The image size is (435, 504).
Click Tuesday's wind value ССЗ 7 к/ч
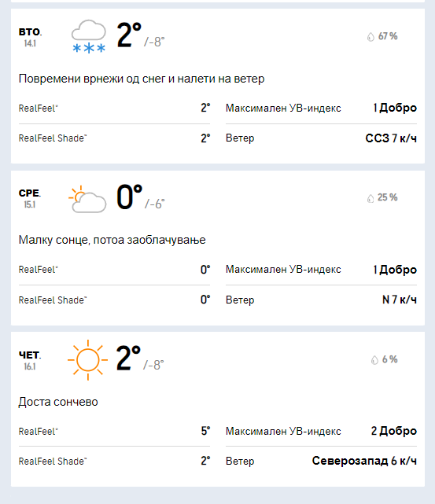click(391, 138)
